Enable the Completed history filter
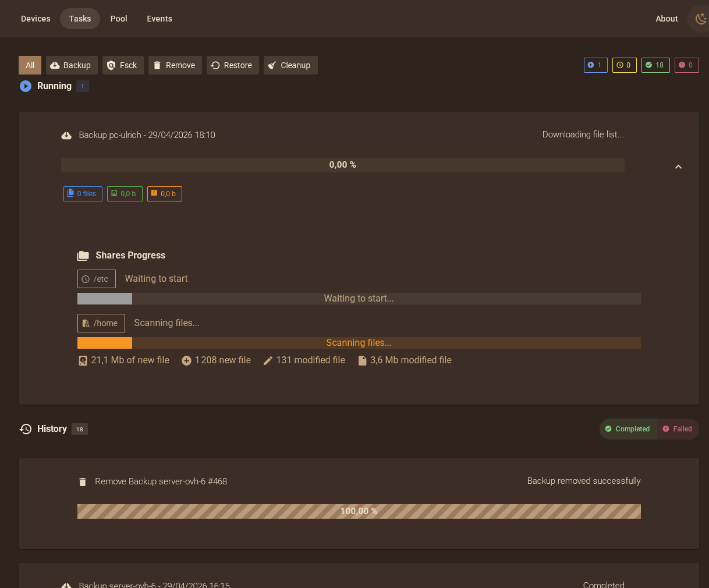 pyautogui.click(x=628, y=429)
